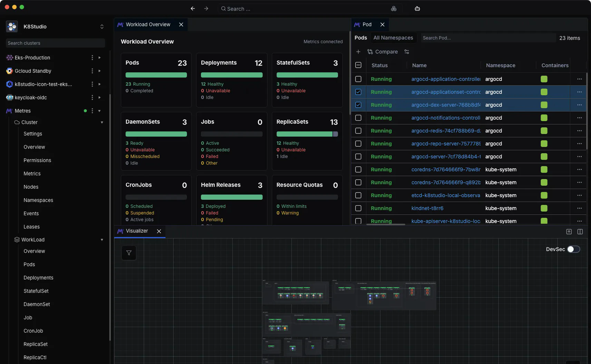Collapse the Metres cluster arrow
Image resolution: width=591 pixels, height=364 pixels.
click(x=99, y=111)
